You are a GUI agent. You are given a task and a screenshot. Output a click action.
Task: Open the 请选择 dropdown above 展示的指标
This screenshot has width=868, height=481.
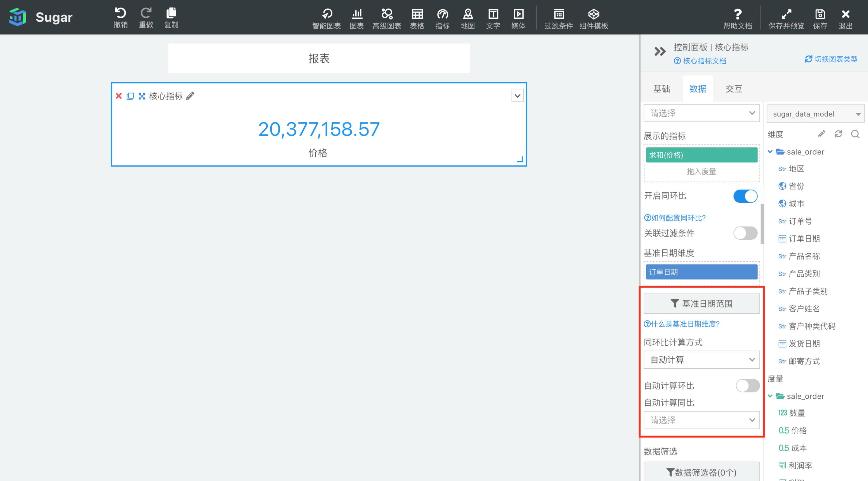click(x=702, y=113)
